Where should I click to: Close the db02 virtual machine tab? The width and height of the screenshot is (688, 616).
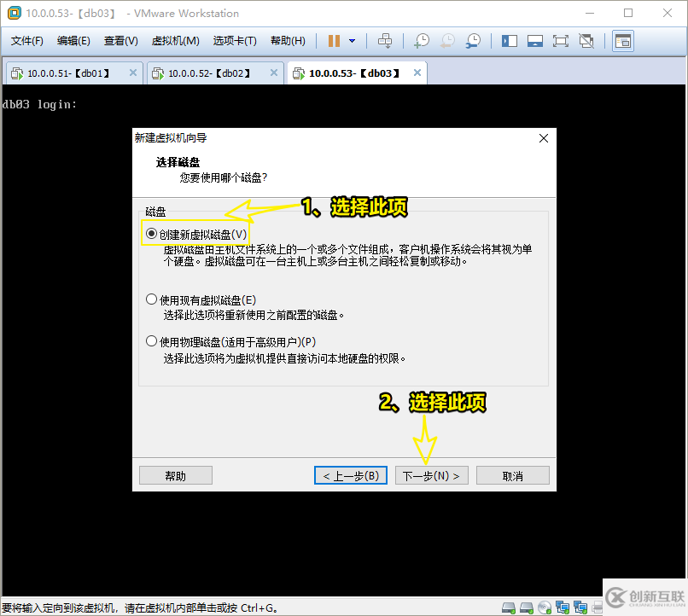click(274, 73)
